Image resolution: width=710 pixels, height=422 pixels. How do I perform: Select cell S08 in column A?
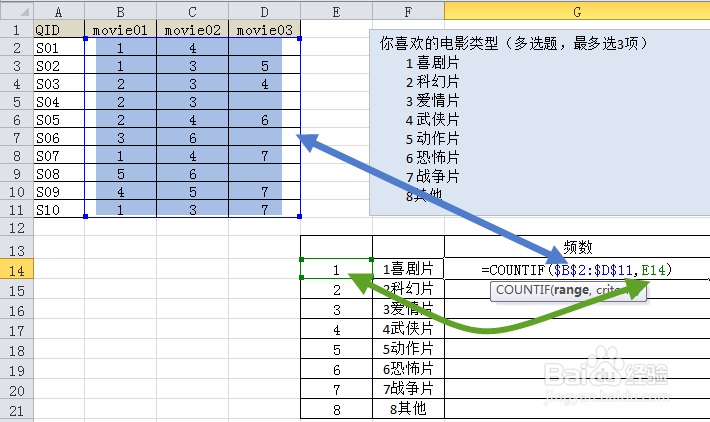[x=59, y=174]
